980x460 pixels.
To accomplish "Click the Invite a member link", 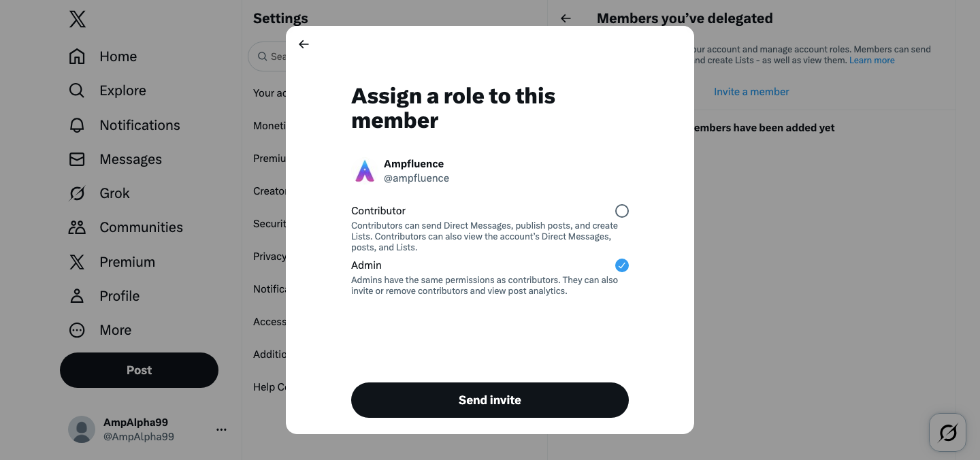I will [x=751, y=92].
